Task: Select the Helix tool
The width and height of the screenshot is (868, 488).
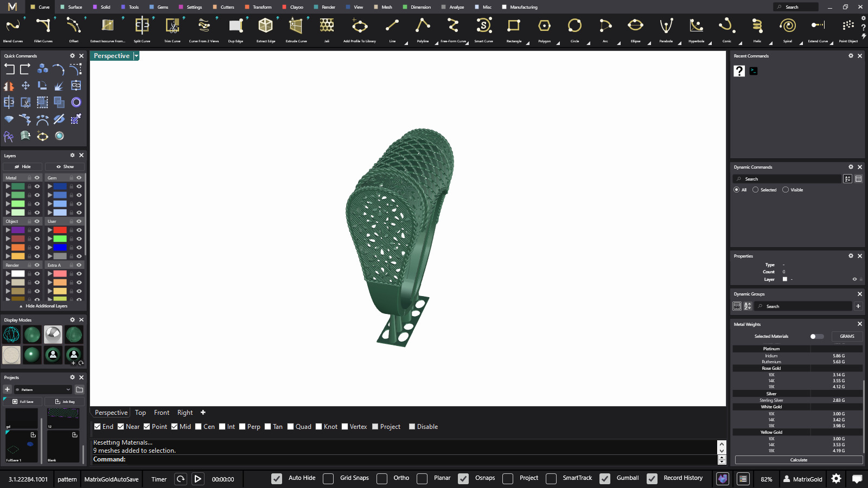Action: [757, 30]
